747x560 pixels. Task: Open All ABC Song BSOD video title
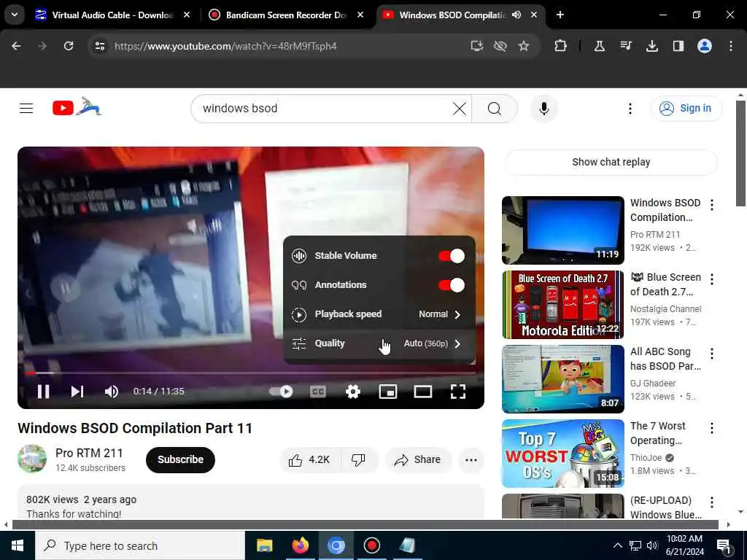tap(665, 359)
